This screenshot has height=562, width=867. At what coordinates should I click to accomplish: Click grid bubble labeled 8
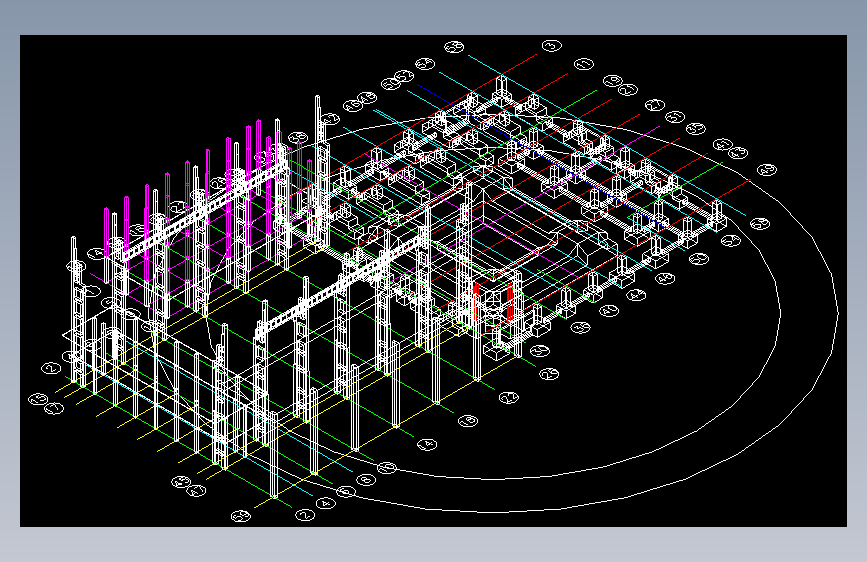click(x=366, y=480)
